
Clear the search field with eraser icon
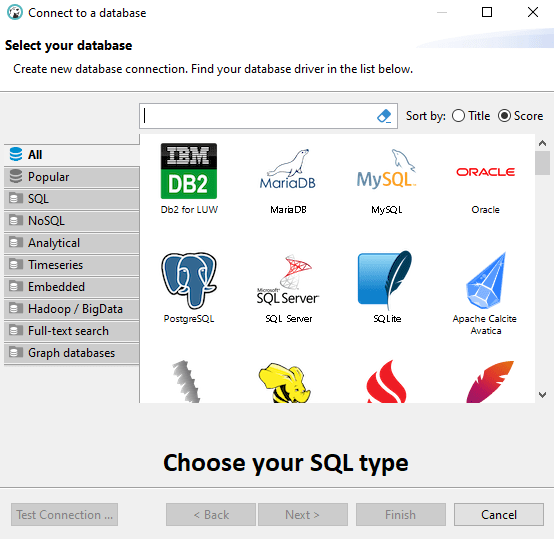pyautogui.click(x=384, y=116)
